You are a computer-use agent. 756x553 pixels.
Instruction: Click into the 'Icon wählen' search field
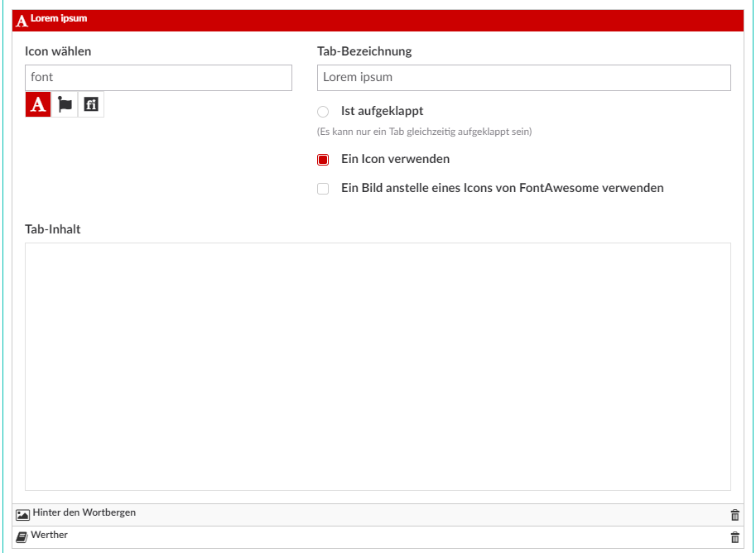tap(158, 78)
